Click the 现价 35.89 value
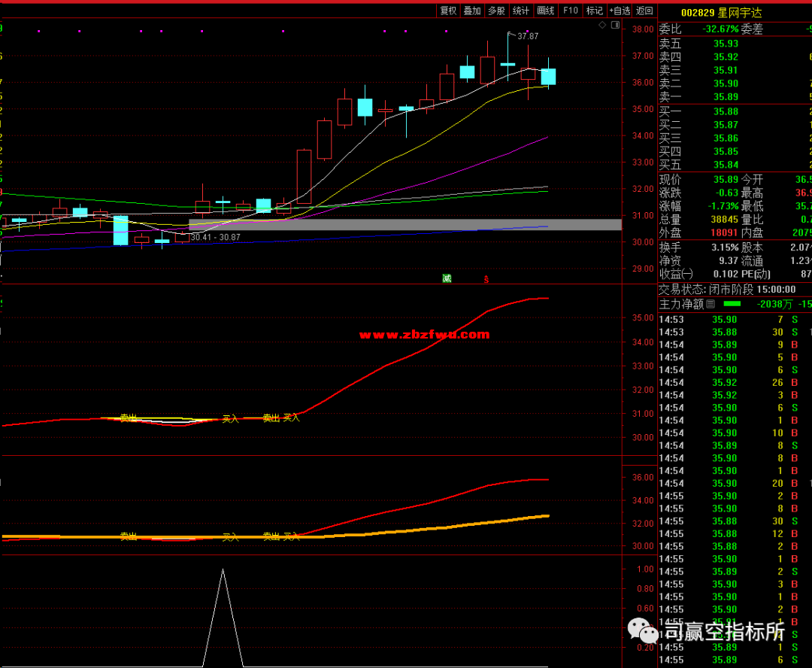The image size is (812, 668). click(x=726, y=179)
